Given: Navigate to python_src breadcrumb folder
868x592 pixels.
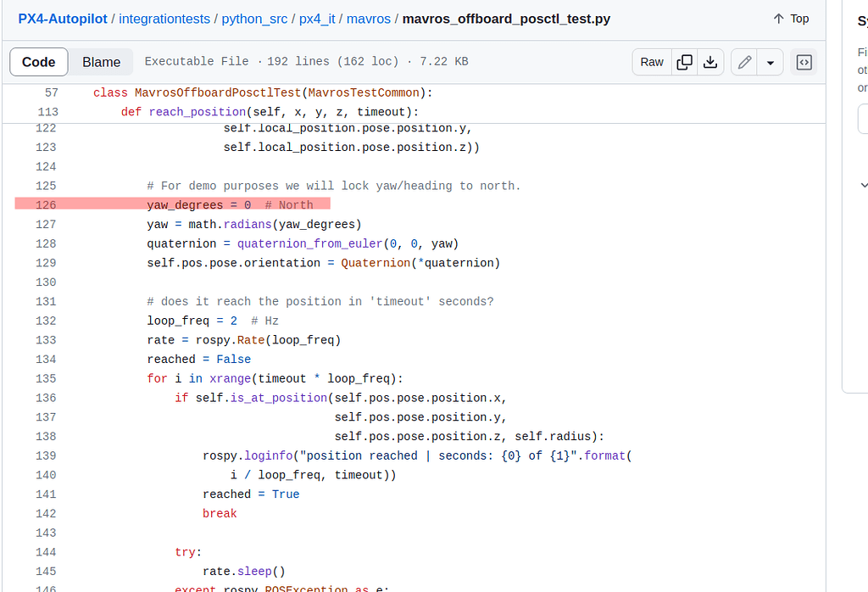Looking at the screenshot, I should tap(254, 19).
